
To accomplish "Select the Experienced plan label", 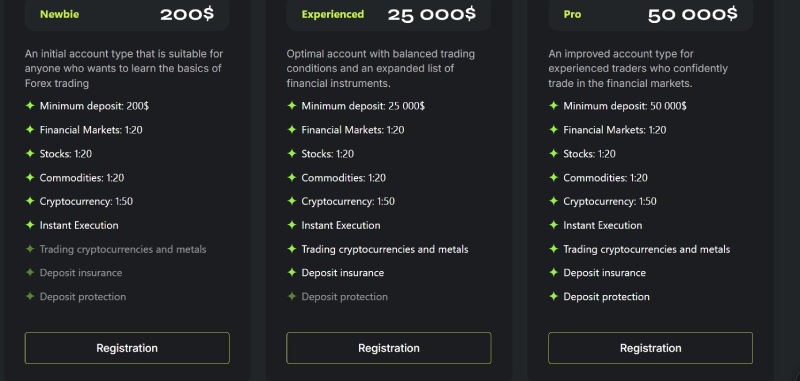I will point(333,14).
